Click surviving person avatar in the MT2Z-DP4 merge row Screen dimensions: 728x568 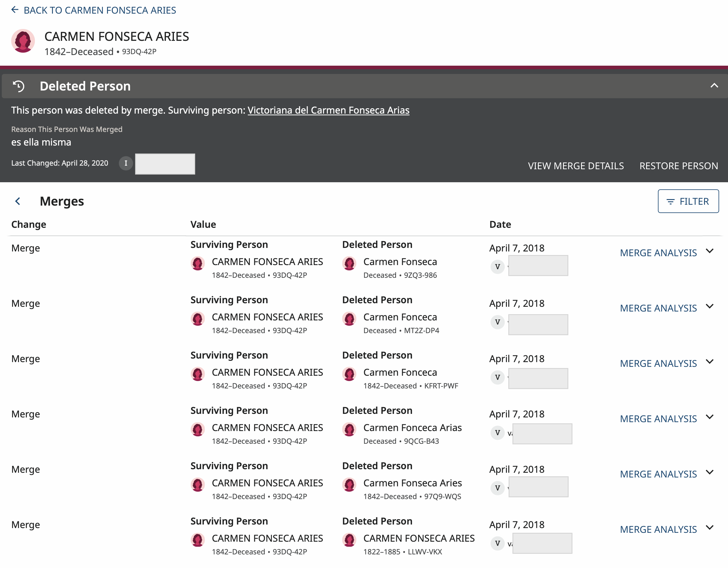pos(198,319)
